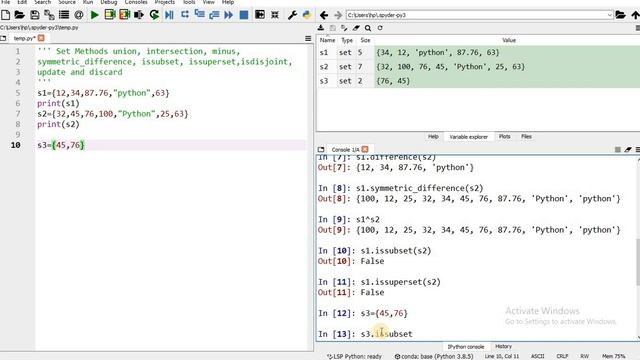
Task: Open the Search menu
Action: pyautogui.click(x=42, y=2)
